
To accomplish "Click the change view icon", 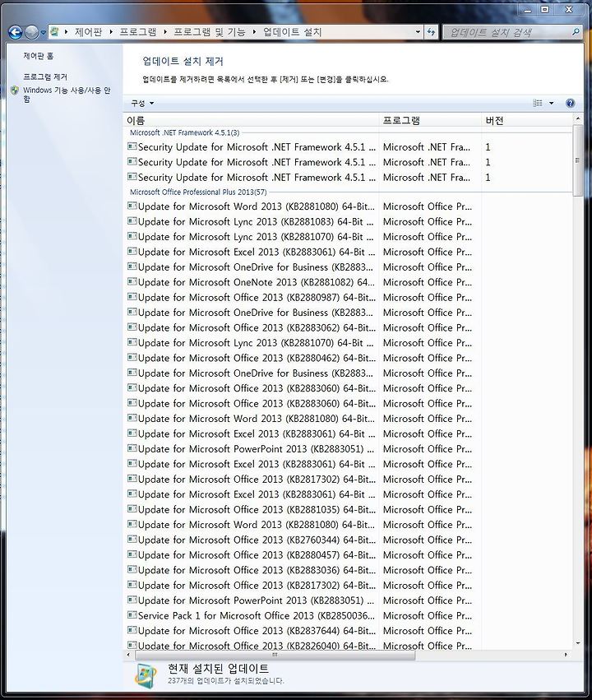I will (538, 103).
